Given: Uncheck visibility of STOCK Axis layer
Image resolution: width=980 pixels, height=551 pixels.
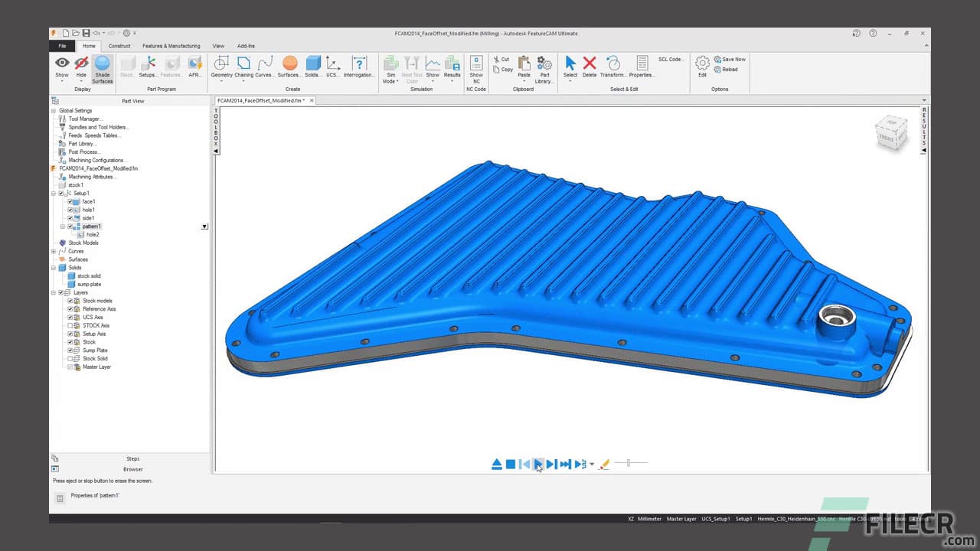Looking at the screenshot, I should 70,325.
